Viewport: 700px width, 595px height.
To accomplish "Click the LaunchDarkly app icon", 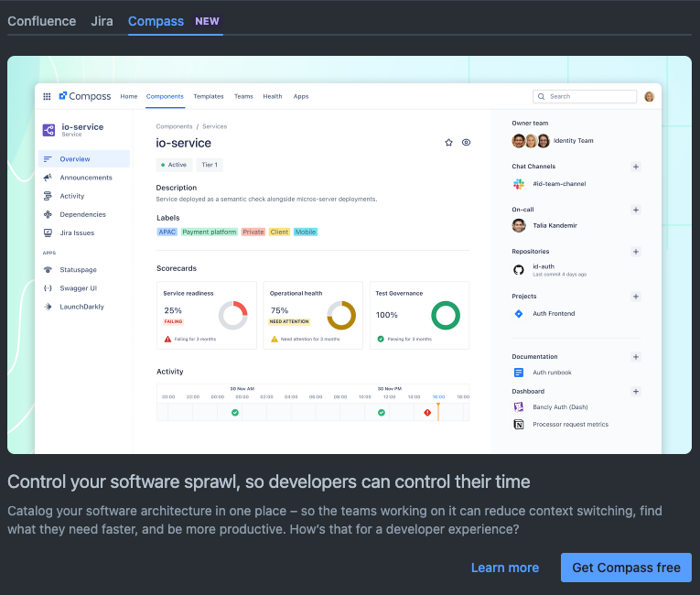I will (48, 307).
